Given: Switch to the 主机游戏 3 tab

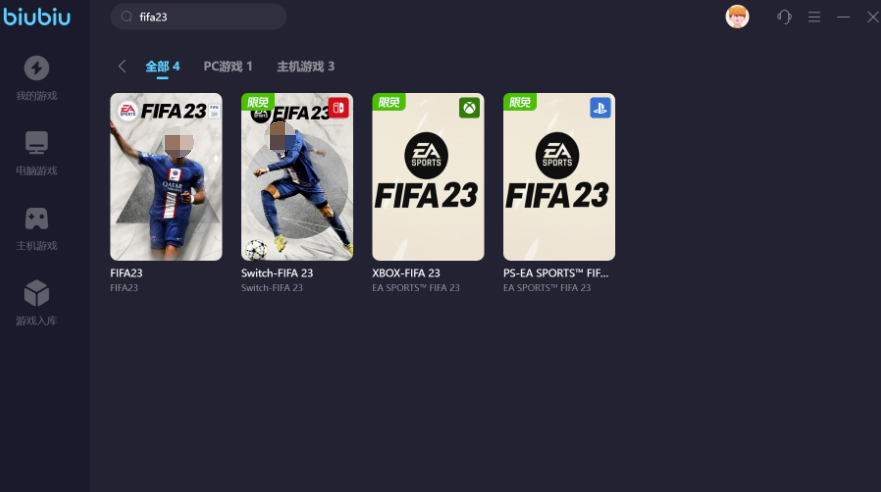Looking at the screenshot, I should point(305,66).
